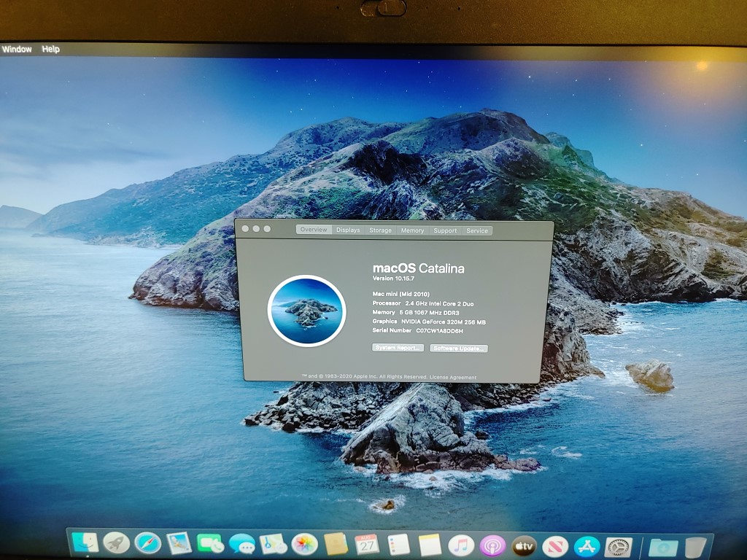Open the Support tab

coord(445,230)
